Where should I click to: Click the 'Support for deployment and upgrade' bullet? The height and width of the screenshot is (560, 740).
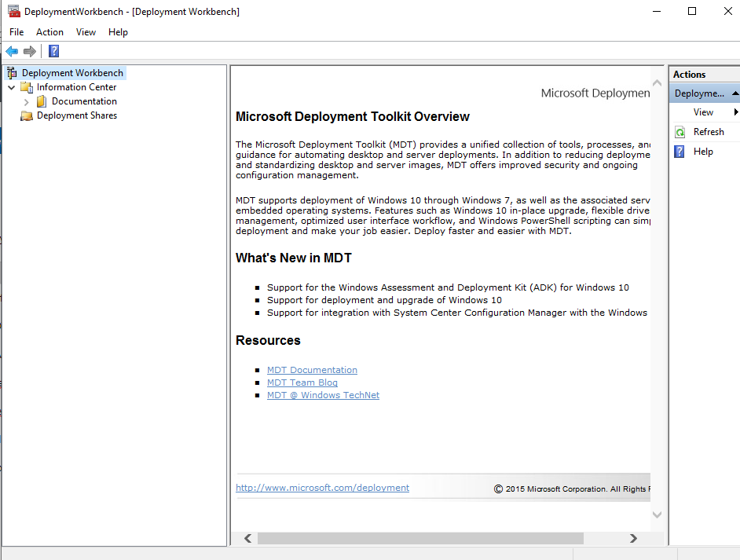(384, 300)
